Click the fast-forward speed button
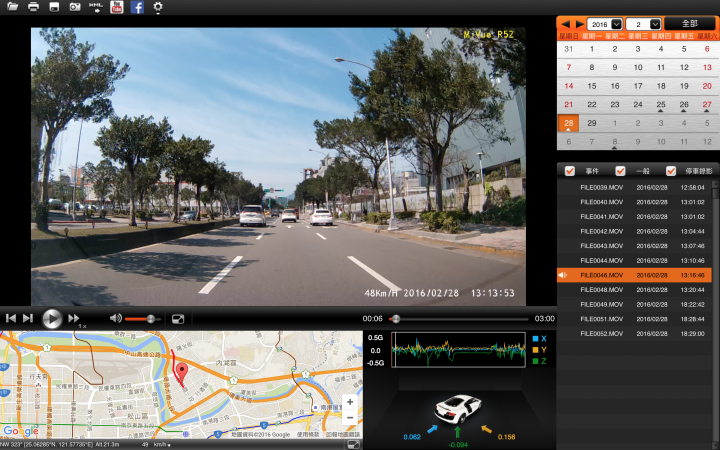The width and height of the screenshot is (720, 450). tap(73, 318)
